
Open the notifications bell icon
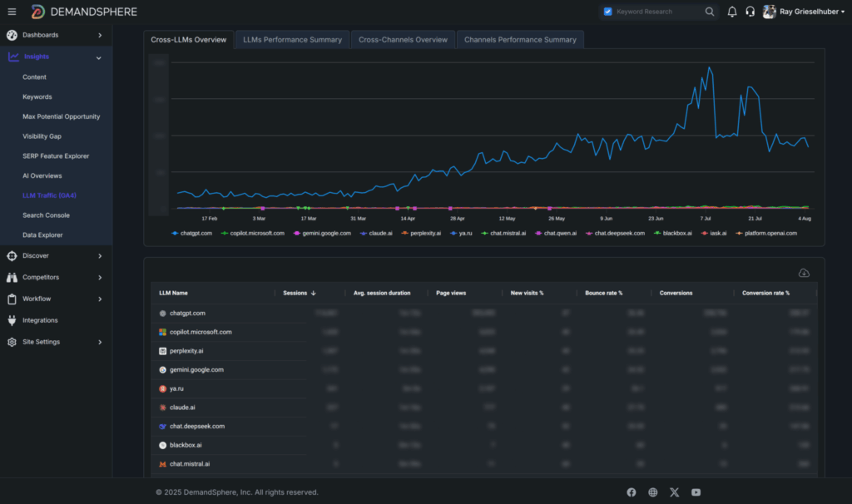coord(732,12)
